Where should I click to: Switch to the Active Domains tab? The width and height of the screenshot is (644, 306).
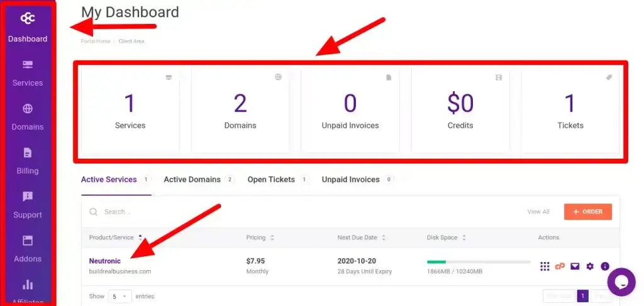pos(192,179)
